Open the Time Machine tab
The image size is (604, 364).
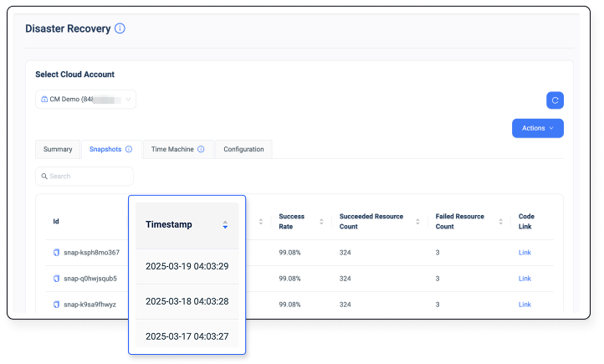click(x=172, y=149)
